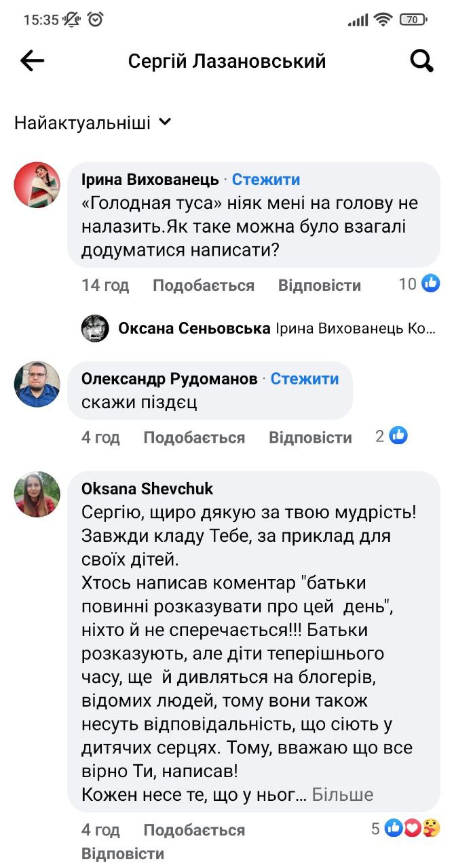
Task: Follow Олександр Рудоманов with Стежити
Action: coord(305,378)
